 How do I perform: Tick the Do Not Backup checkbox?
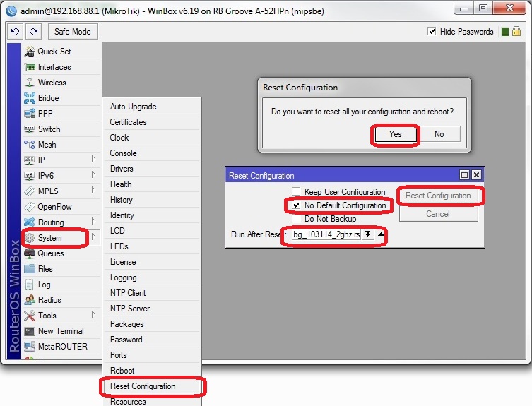tap(296, 219)
